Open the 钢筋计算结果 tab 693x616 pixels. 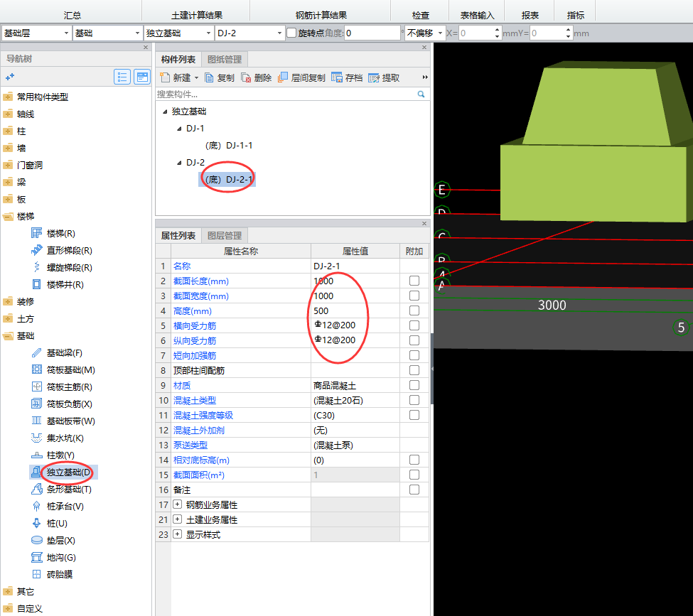pos(321,15)
